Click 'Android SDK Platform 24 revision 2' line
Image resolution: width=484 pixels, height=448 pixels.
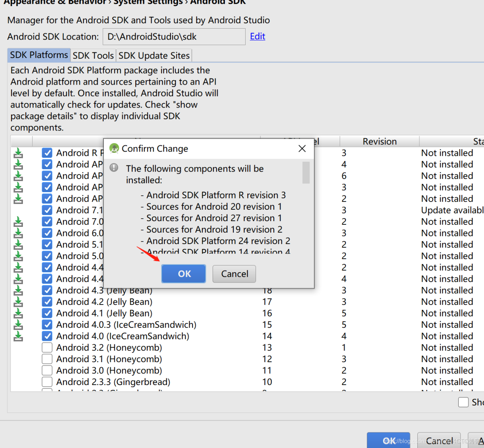(x=218, y=241)
